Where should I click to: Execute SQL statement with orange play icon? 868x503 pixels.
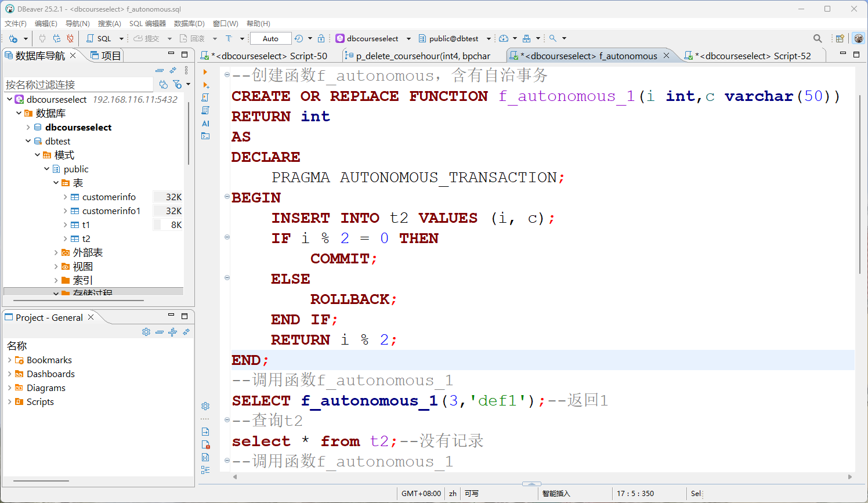pyautogui.click(x=205, y=72)
